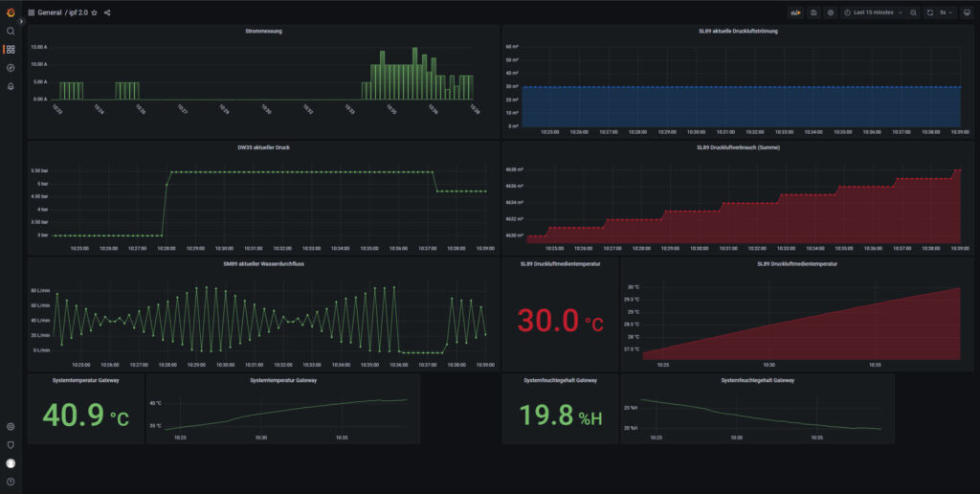This screenshot has width=980, height=494.
Task: Open dashboard settings gear in toolbar
Action: click(x=831, y=12)
